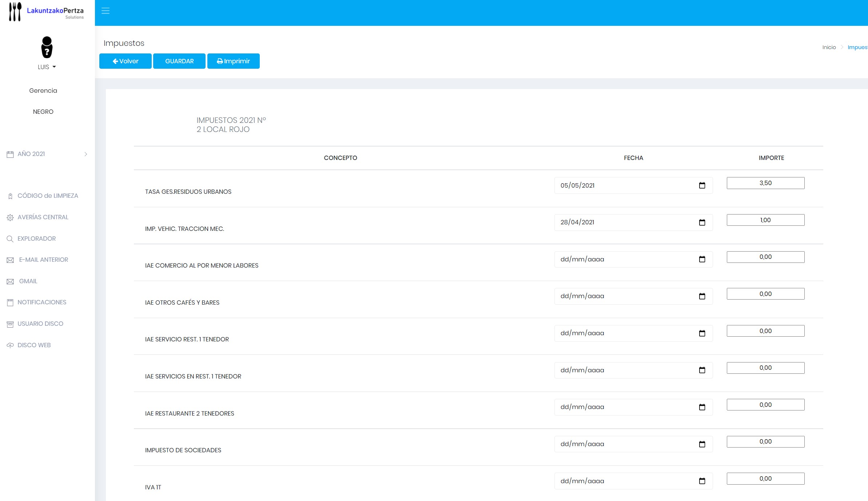
Task: Click the 3,50 importe field
Action: pos(765,183)
